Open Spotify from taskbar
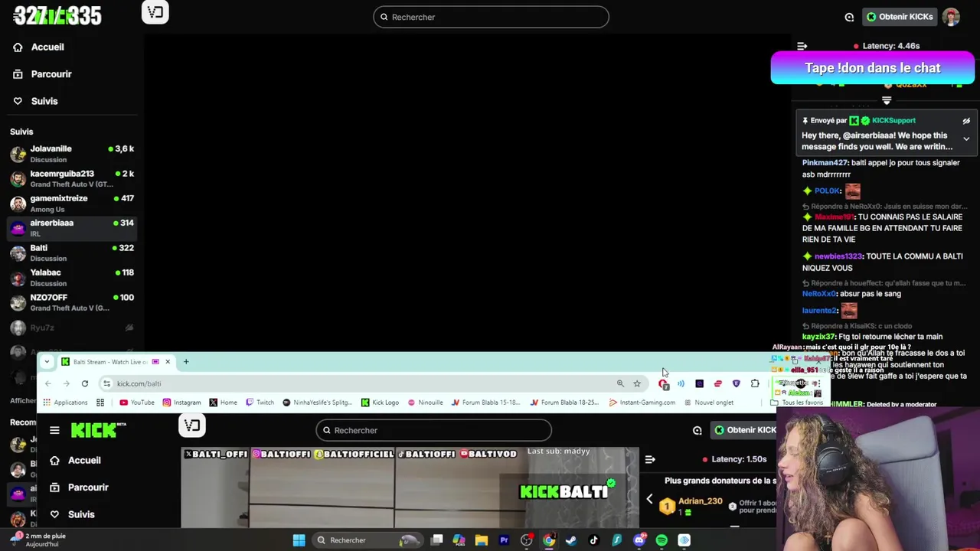This screenshot has height=551, width=980. [661, 540]
